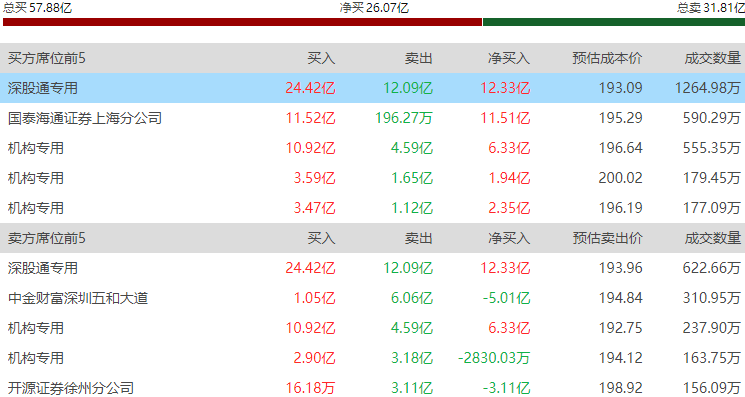745x397 pixels.
Task: Click the net buy value -2830.03万
Action: (x=494, y=358)
